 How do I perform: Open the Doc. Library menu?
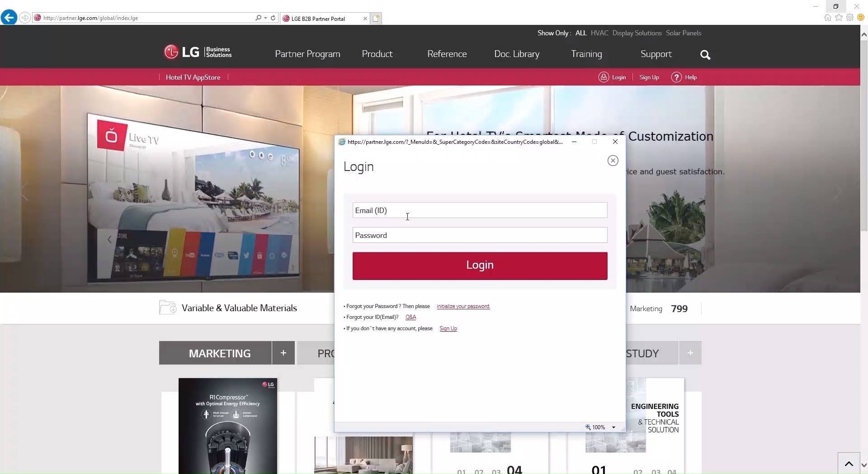pos(517,54)
